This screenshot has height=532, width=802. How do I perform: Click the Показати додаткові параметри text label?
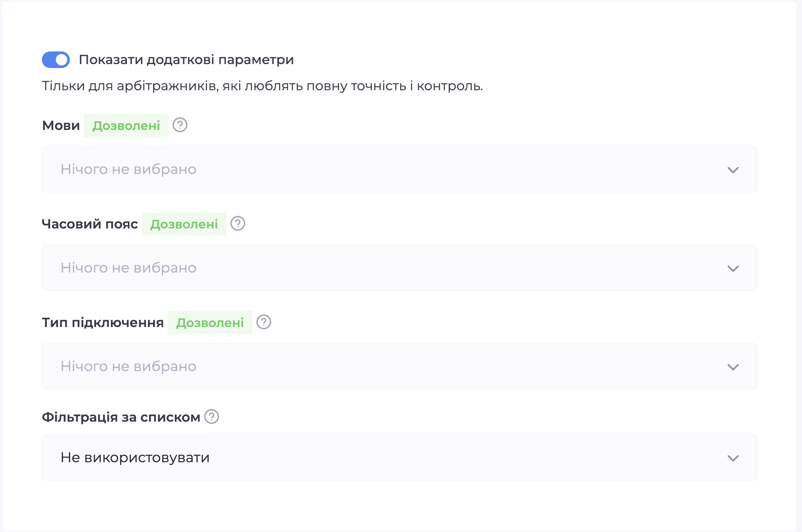point(188,59)
